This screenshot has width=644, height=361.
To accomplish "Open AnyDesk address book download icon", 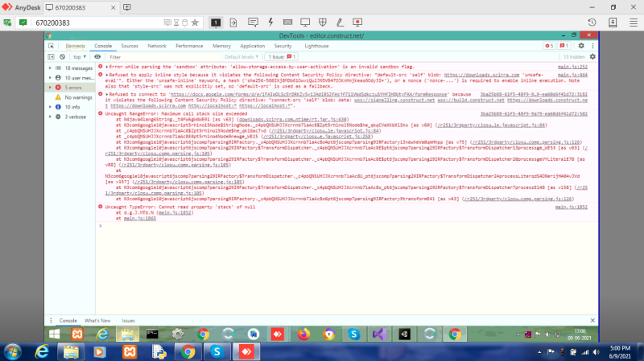I will (x=613, y=23).
